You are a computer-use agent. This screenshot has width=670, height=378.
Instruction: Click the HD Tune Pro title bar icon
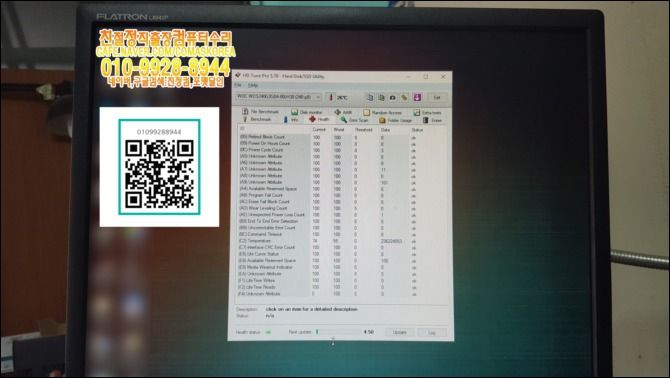point(238,75)
